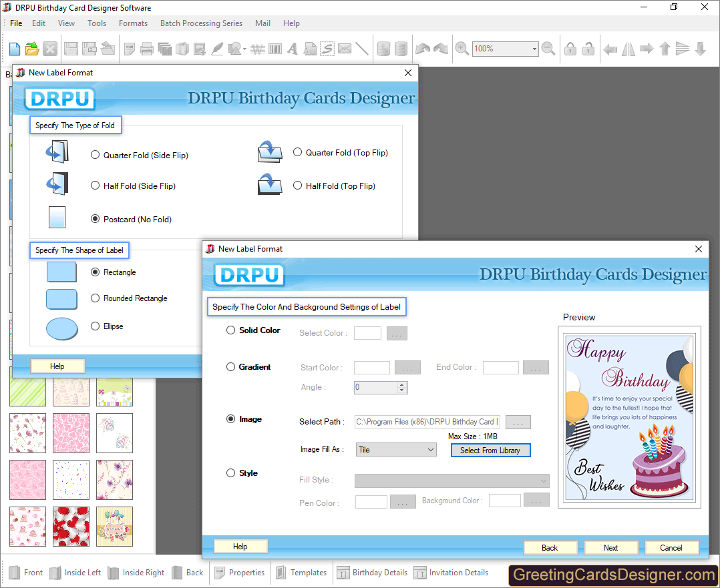Open the Edit menu
The width and height of the screenshot is (720, 588).
pyautogui.click(x=39, y=23)
